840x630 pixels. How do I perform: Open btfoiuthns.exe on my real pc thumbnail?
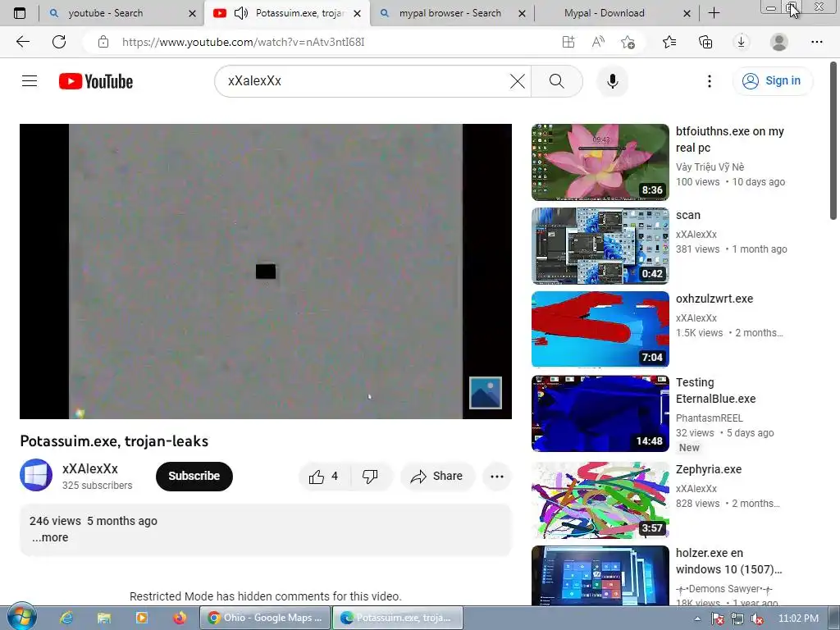[600, 162]
